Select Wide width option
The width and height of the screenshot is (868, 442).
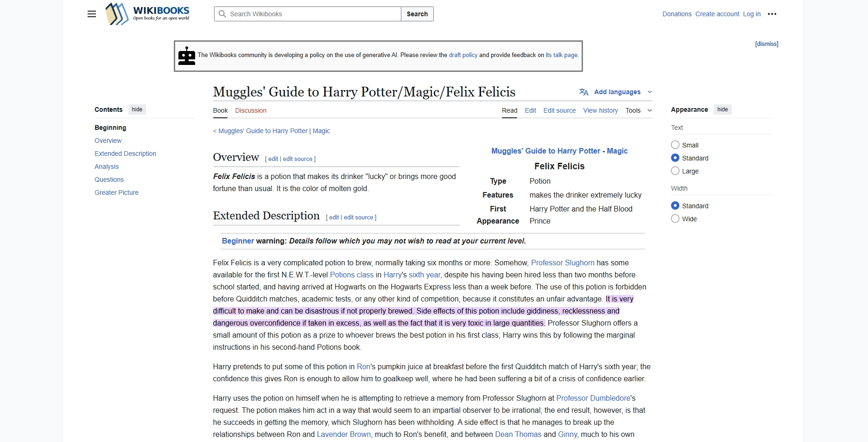(675, 218)
